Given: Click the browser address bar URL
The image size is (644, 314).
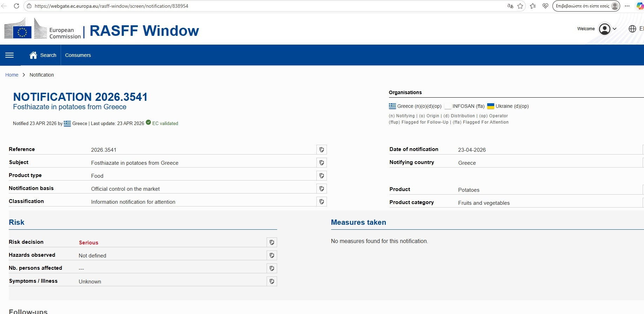Looking at the screenshot, I should coord(112,6).
